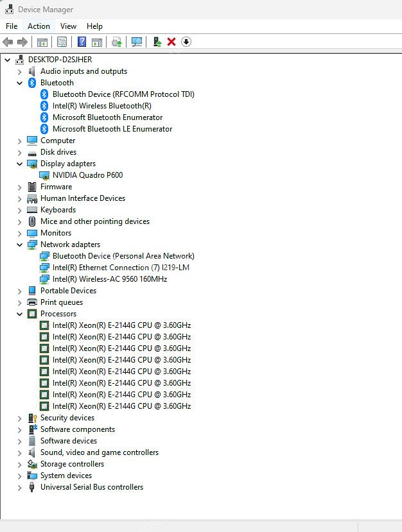
Task: Click the Print queues printer icon
Action: tap(32, 302)
